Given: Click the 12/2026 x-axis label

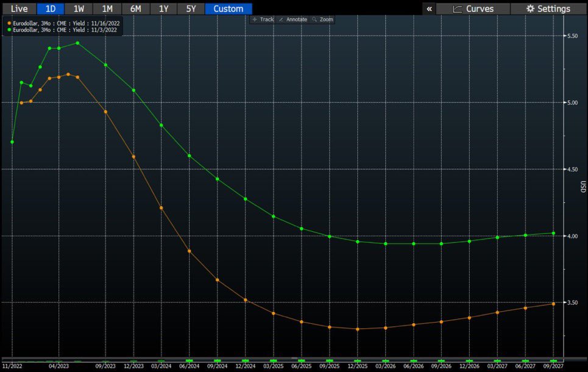Looking at the screenshot, I should 470,366.
